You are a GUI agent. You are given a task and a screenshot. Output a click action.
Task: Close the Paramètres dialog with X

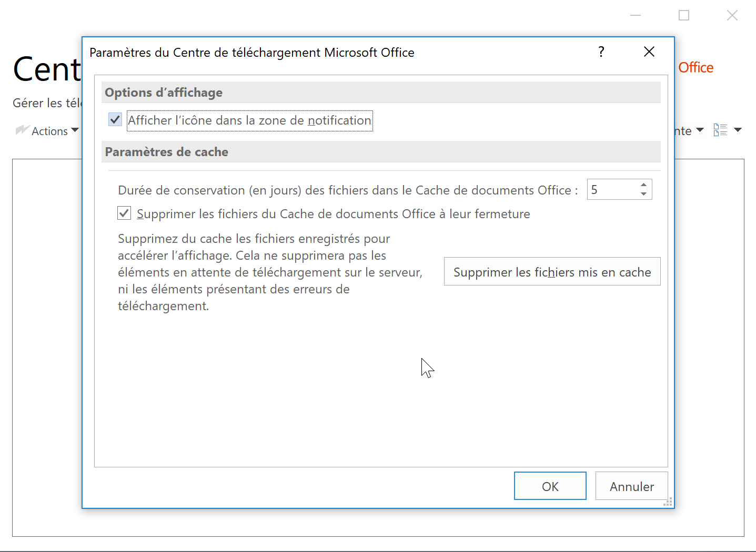[649, 52]
